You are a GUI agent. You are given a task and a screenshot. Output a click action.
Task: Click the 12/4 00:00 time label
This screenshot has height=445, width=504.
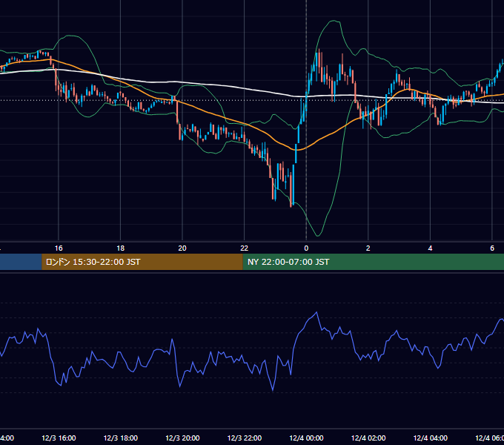point(306,438)
